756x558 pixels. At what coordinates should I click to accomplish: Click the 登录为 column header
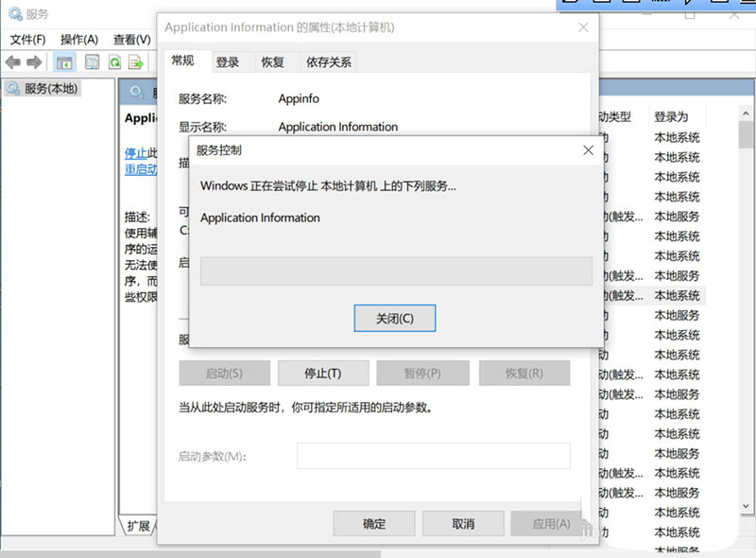tap(671, 117)
